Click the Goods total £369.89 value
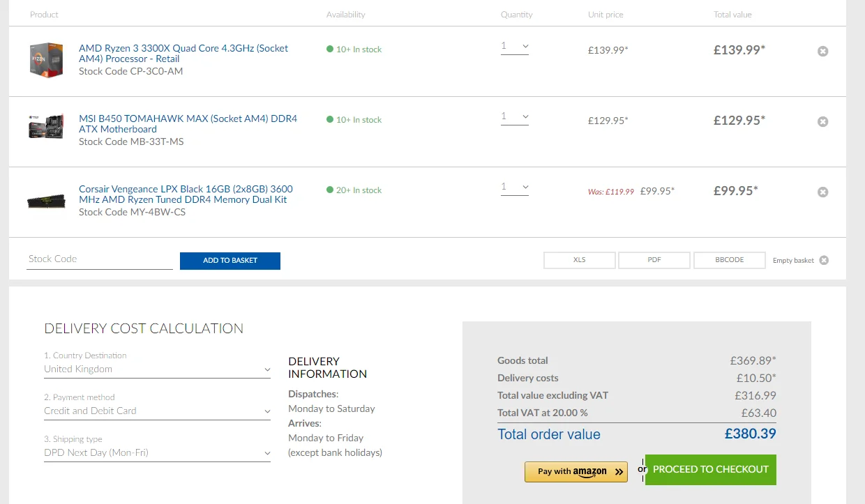This screenshot has width=865, height=504. (x=753, y=360)
